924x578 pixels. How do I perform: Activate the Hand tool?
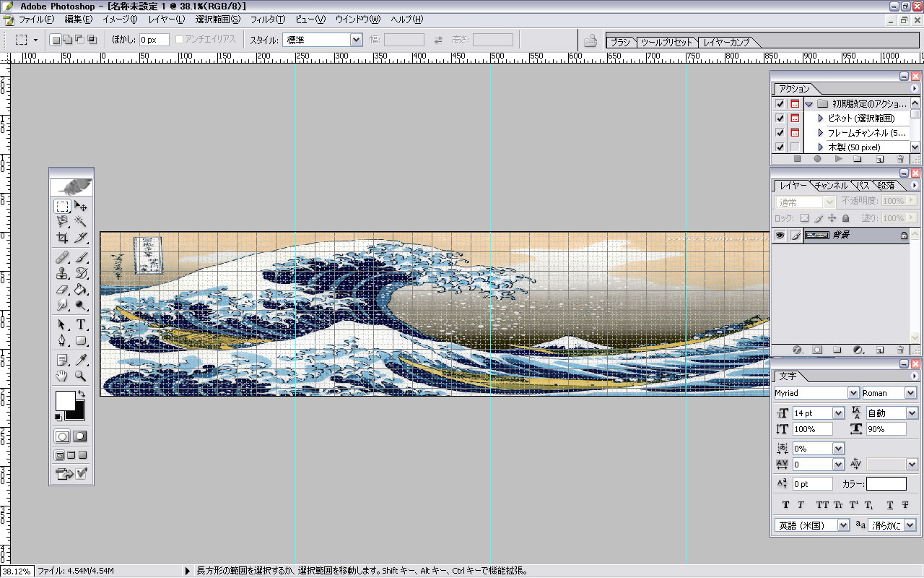click(63, 376)
